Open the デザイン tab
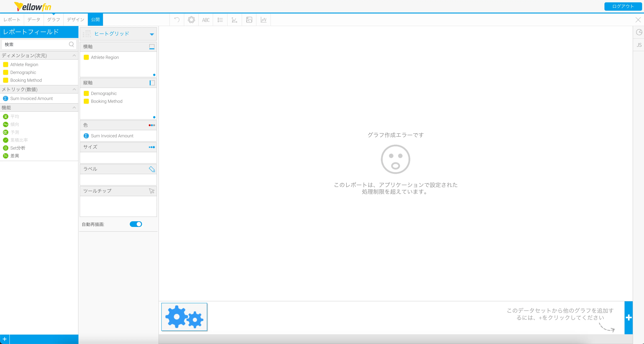 (x=75, y=19)
